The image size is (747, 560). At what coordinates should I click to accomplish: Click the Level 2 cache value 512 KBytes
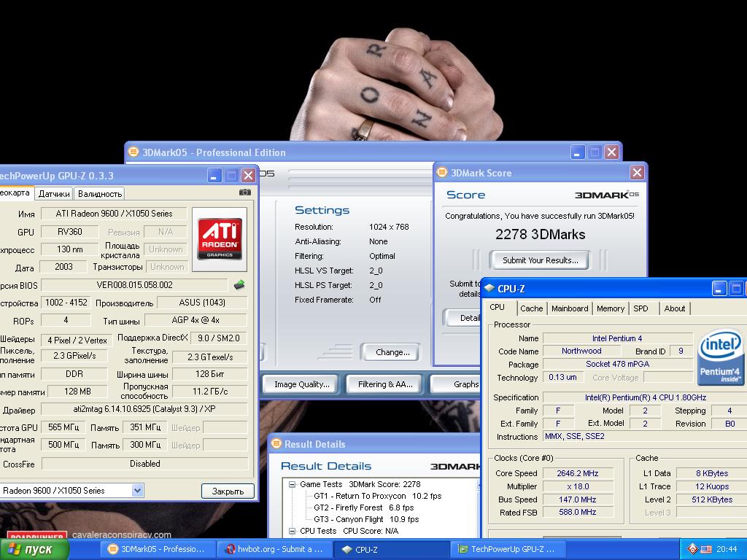712,499
